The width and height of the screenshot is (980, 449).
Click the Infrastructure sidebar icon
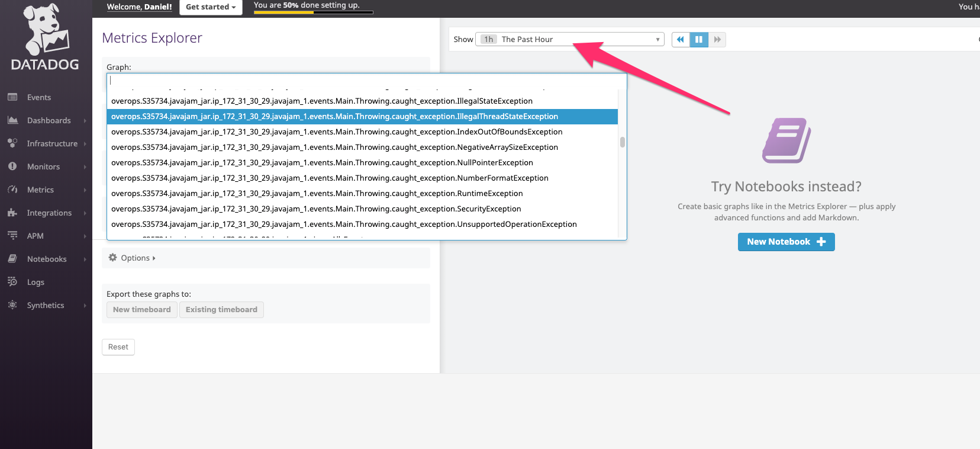(x=12, y=143)
